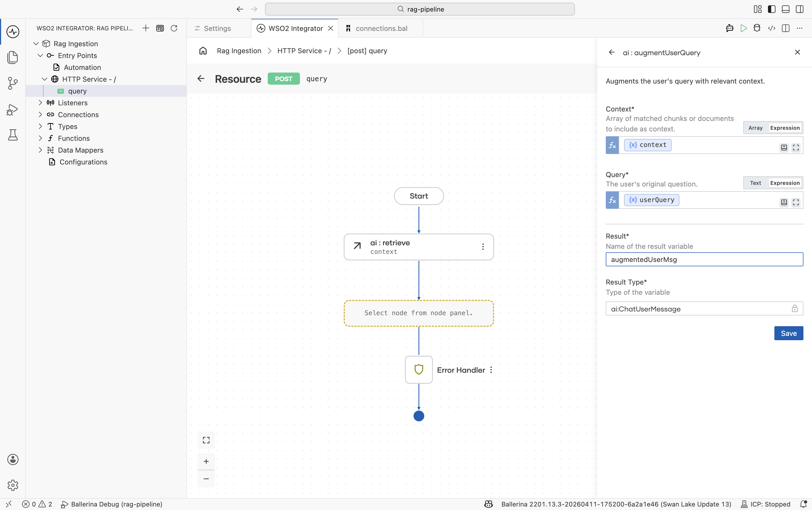The image size is (812, 510).
Task: Customize layout icon in title bar
Action: (x=758, y=9)
